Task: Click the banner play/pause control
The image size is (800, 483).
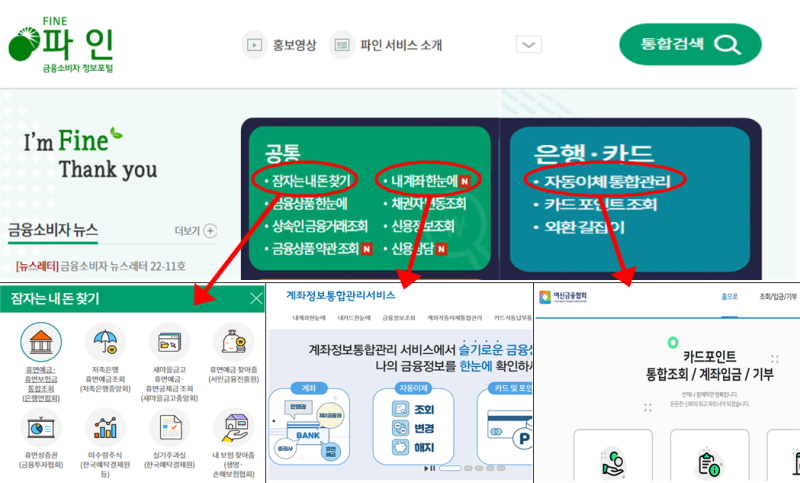Action: pyautogui.click(x=430, y=468)
